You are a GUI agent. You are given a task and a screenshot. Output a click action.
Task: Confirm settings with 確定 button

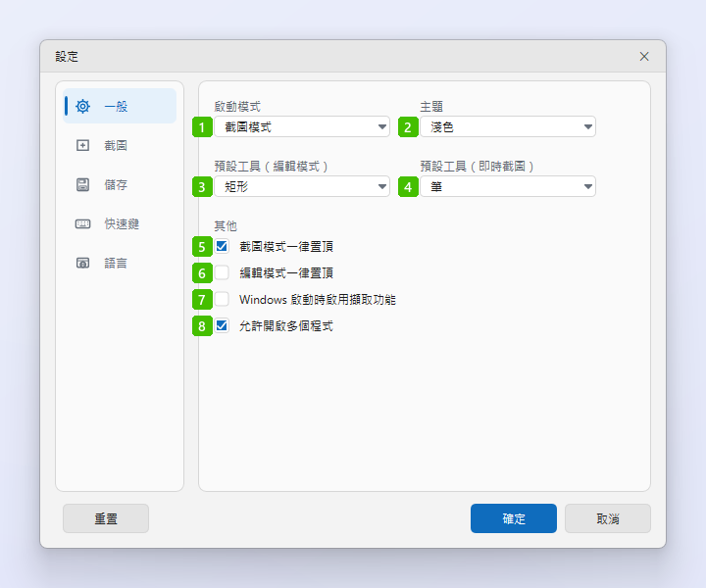click(x=513, y=518)
